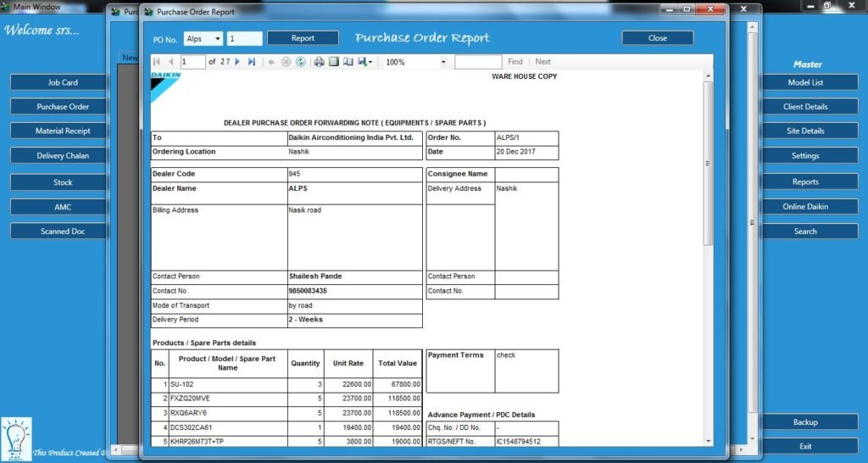Open zoom level 100% dropdown

click(x=415, y=62)
